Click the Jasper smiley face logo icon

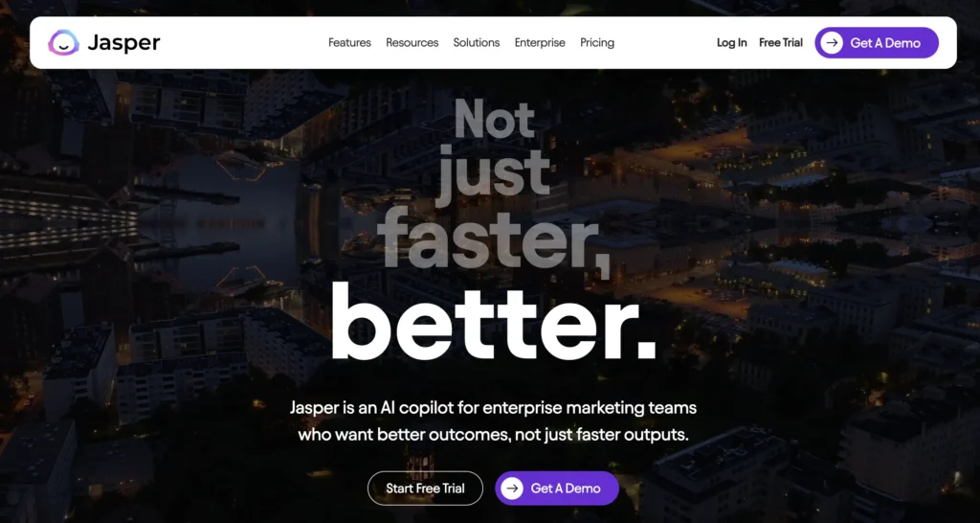(63, 42)
